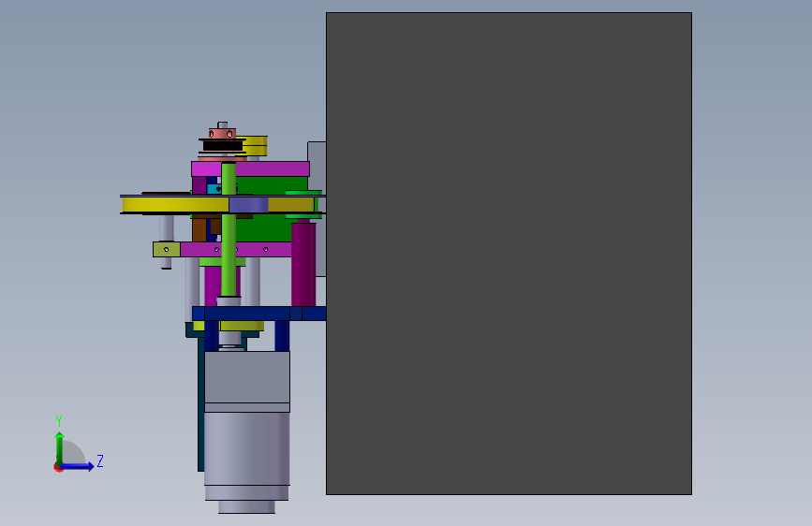
Task: Select the dark green central block
Action: [x=270, y=227]
